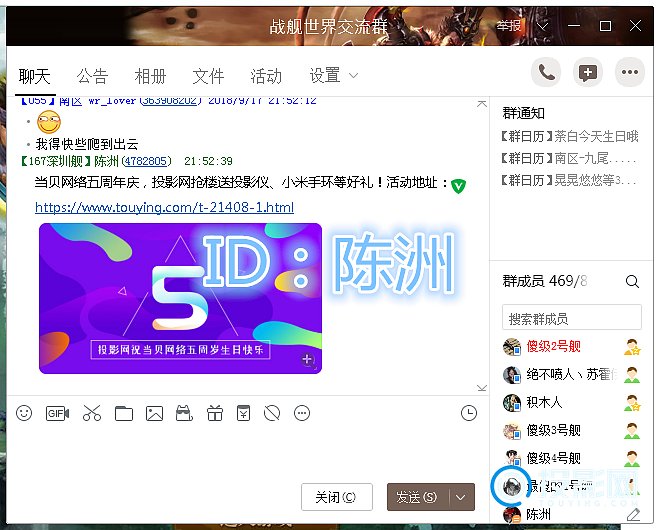The image size is (660, 530).
Task: Click the add-discussion chat bubble plus icon
Action: coord(588,72)
